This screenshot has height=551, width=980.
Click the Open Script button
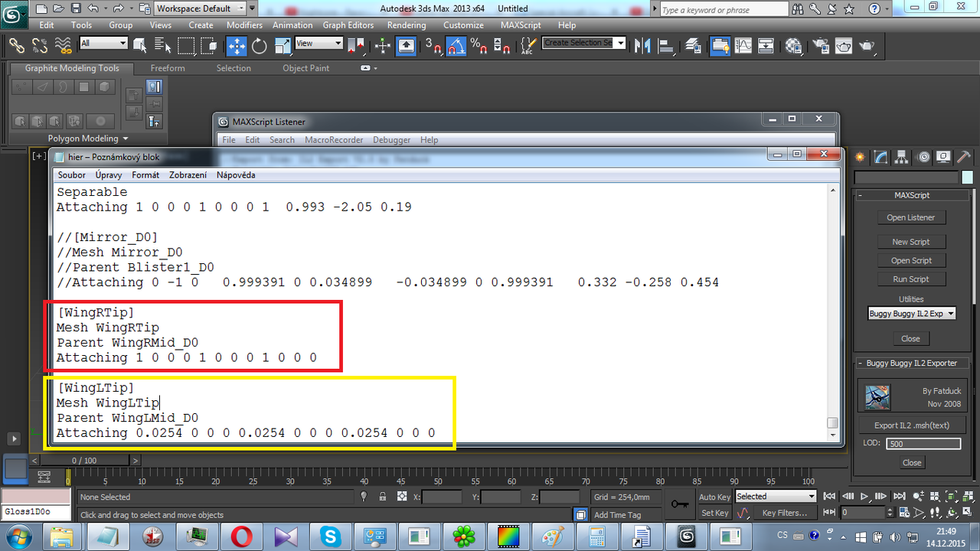(911, 260)
